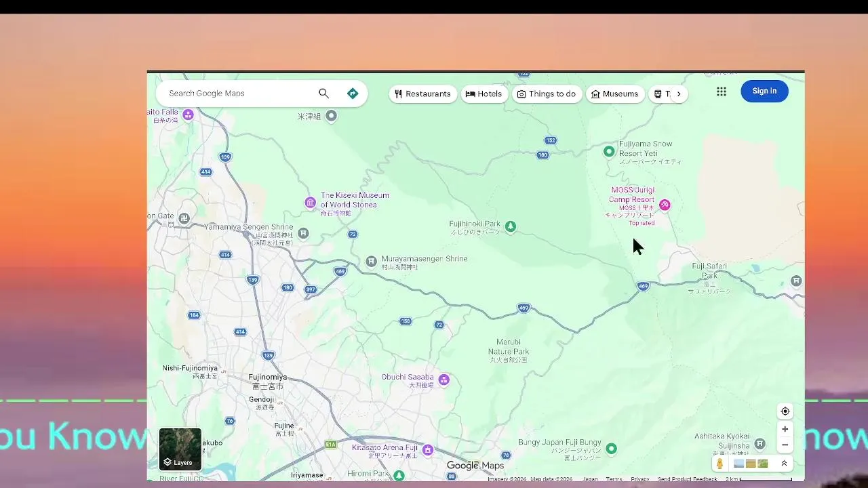
Task: Click the Google Maps logo
Action: tap(475, 466)
